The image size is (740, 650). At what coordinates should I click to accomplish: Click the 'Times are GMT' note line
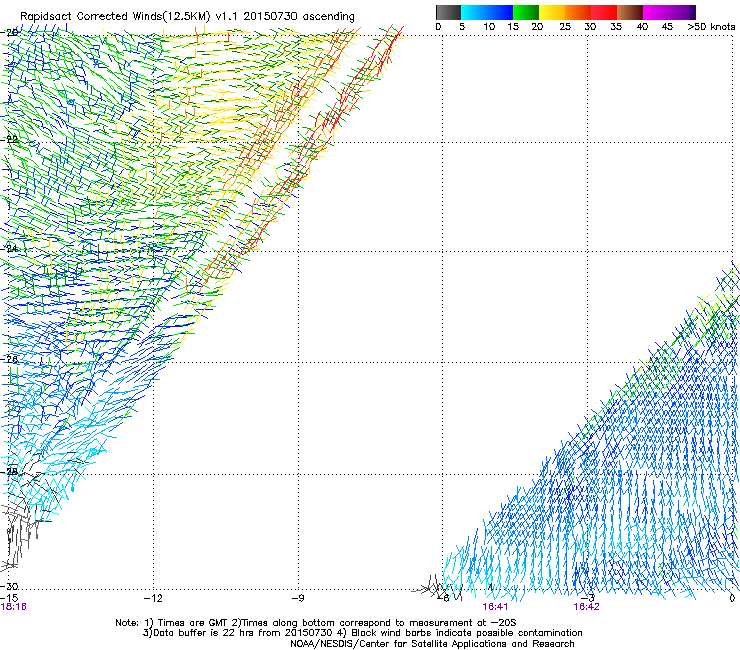(x=316, y=623)
